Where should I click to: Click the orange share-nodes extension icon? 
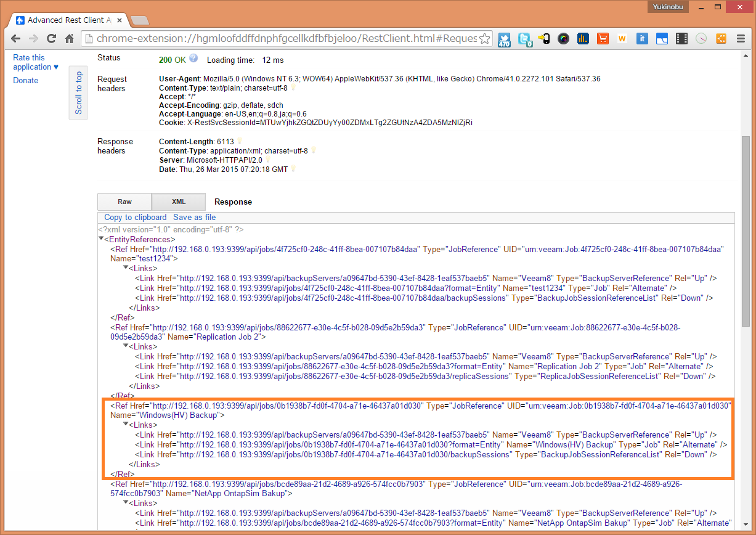pos(721,39)
